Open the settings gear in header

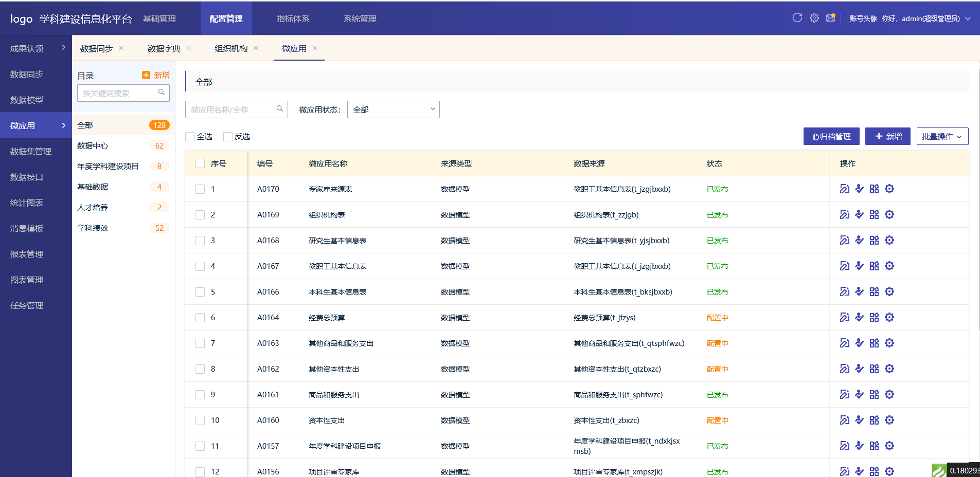[814, 18]
